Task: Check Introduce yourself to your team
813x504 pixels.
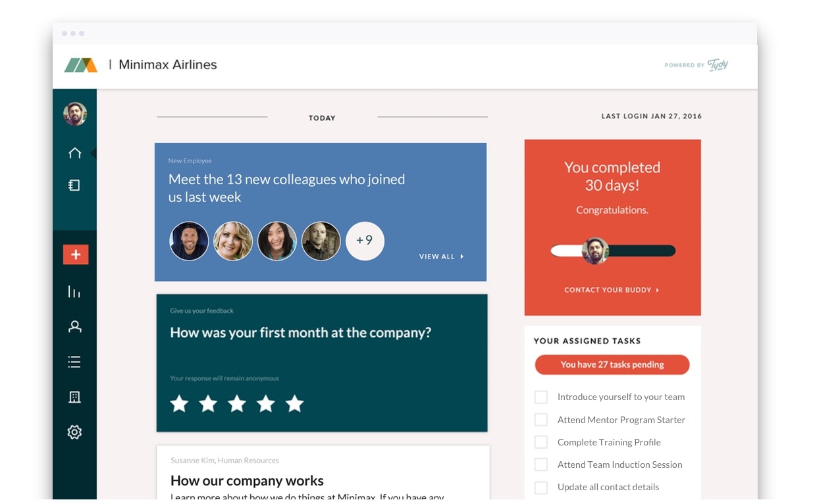Action: (x=540, y=397)
